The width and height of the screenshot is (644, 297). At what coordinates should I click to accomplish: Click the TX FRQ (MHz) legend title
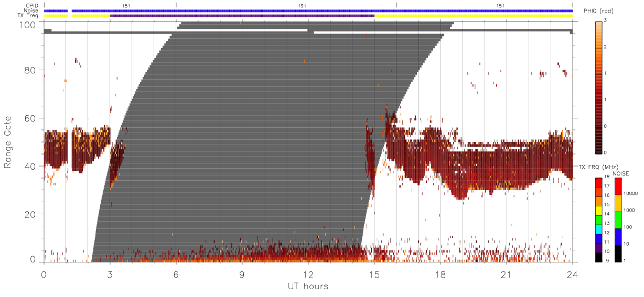[x=598, y=167]
